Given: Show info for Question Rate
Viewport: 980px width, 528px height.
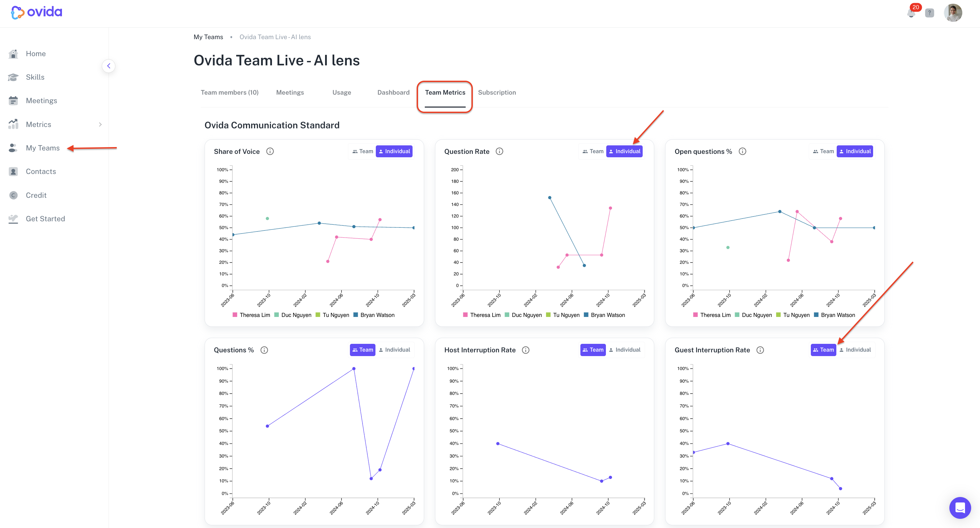Looking at the screenshot, I should (499, 151).
